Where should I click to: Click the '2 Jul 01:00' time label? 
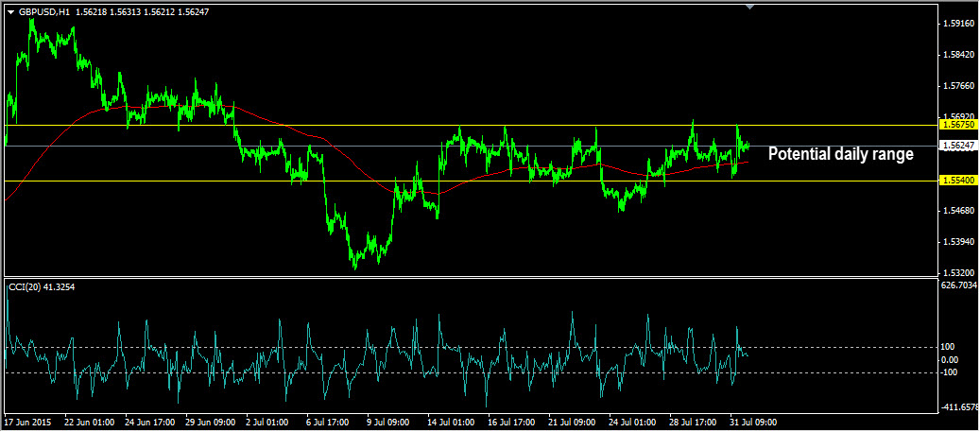point(268,422)
